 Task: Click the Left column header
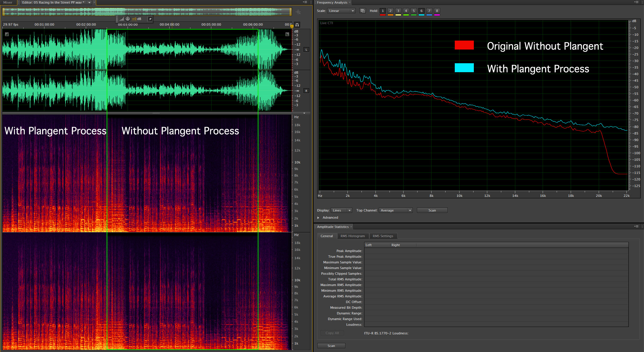coord(377,245)
